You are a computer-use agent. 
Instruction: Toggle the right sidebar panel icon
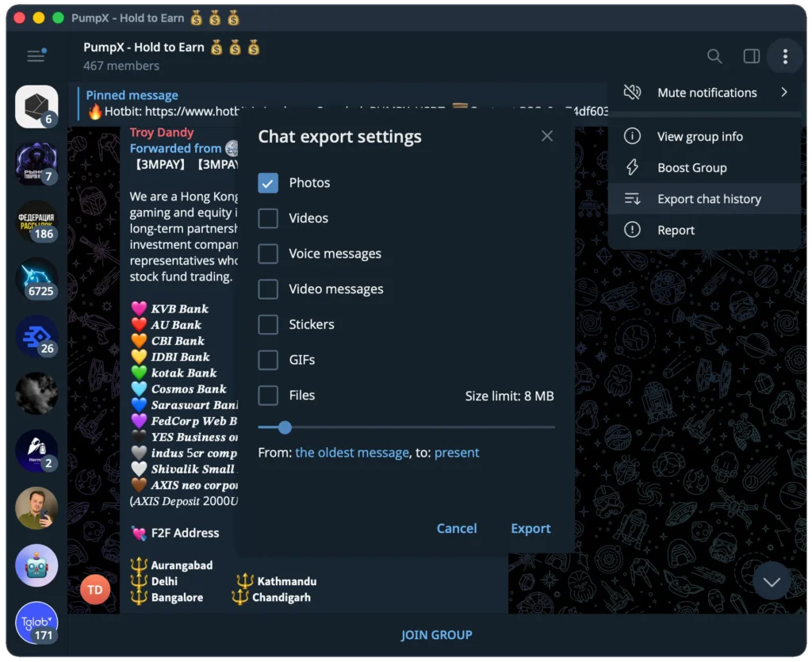coord(751,56)
